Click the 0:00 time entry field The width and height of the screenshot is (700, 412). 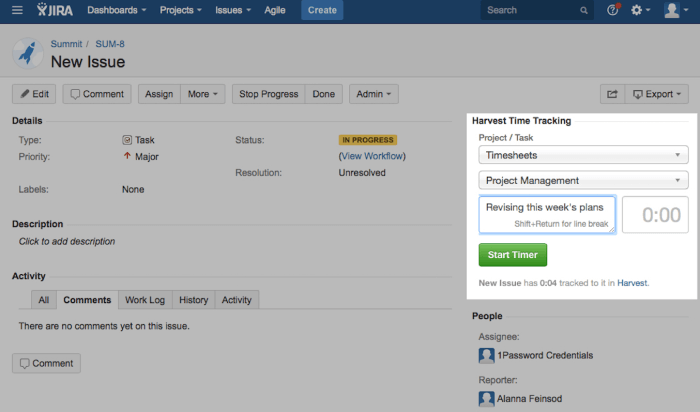coord(655,215)
